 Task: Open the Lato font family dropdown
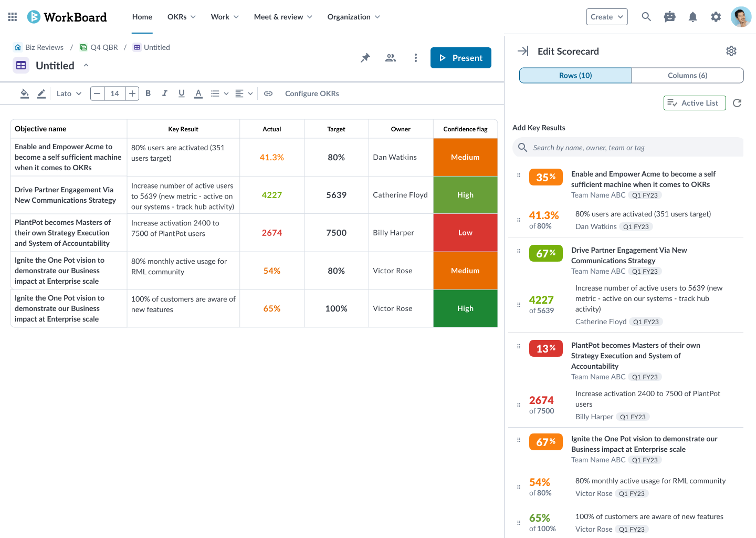(x=68, y=93)
